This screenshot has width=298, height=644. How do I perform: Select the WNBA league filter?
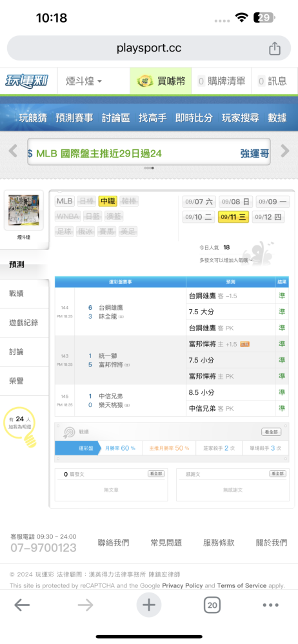point(68,216)
